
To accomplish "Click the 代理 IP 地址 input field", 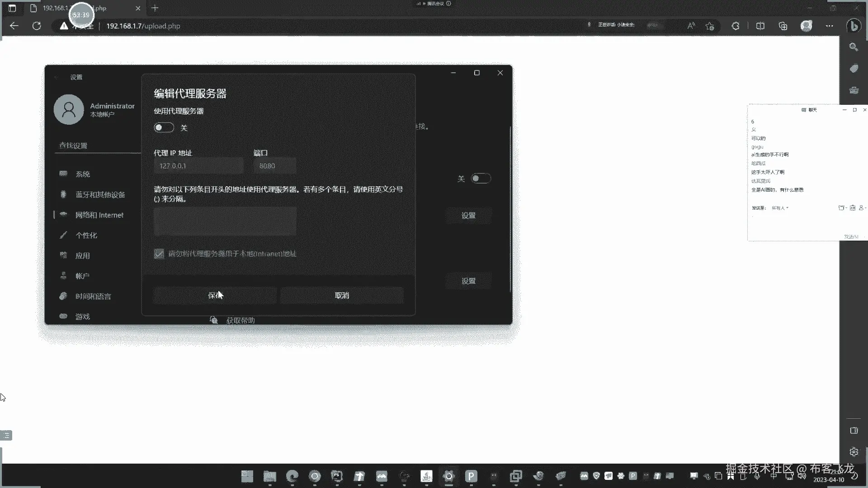I will pos(198,166).
